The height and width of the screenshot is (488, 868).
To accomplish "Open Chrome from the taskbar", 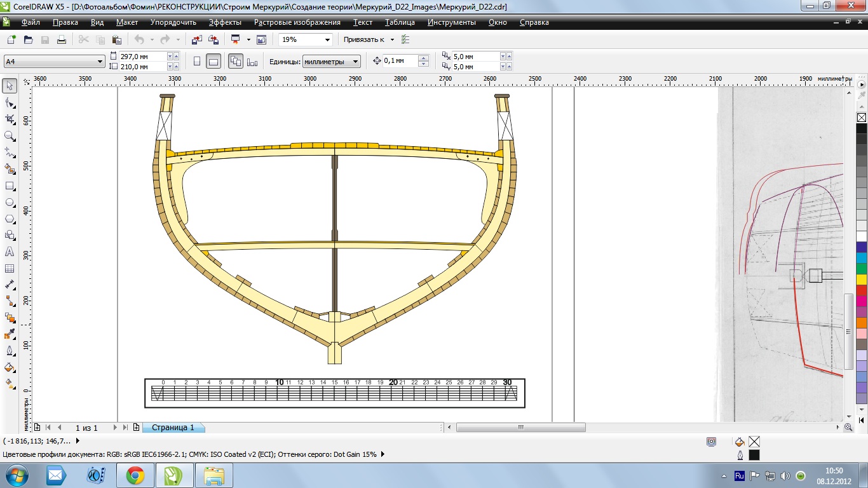I will pos(135,475).
